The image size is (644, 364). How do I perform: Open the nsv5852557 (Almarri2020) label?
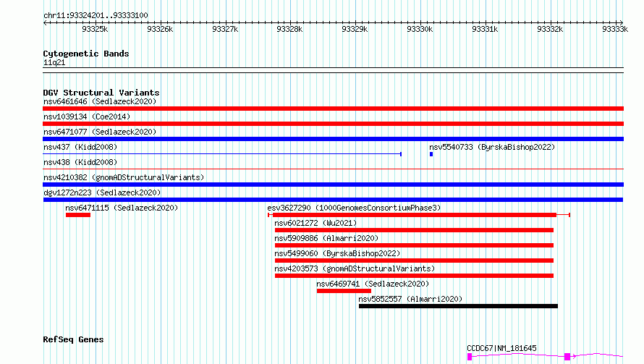coord(410,299)
